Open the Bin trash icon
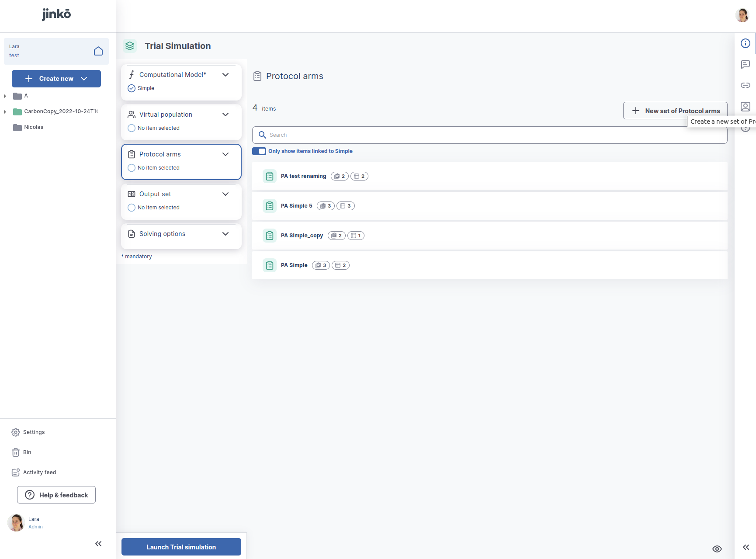 [16, 452]
